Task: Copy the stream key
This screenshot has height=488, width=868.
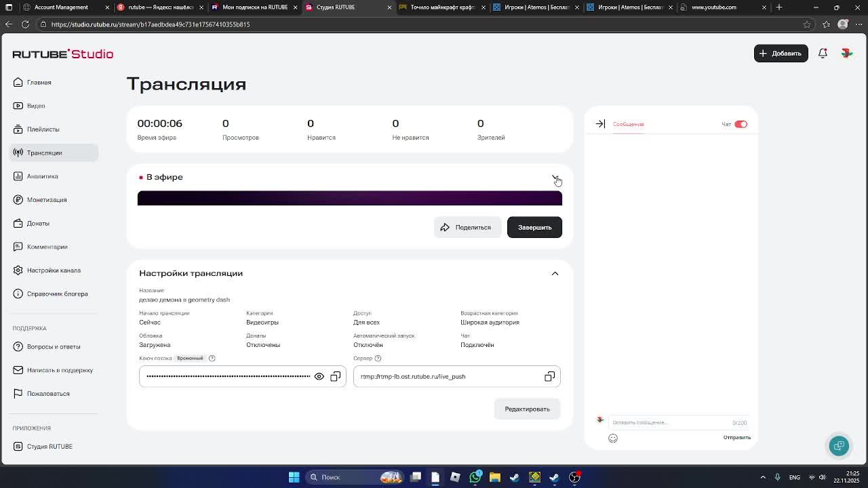Action: click(336, 376)
